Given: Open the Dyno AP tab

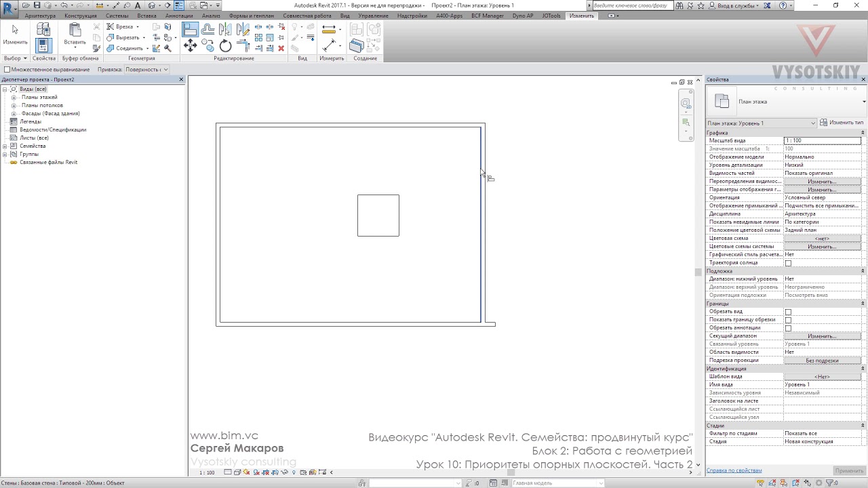Looking at the screenshot, I should [x=523, y=16].
